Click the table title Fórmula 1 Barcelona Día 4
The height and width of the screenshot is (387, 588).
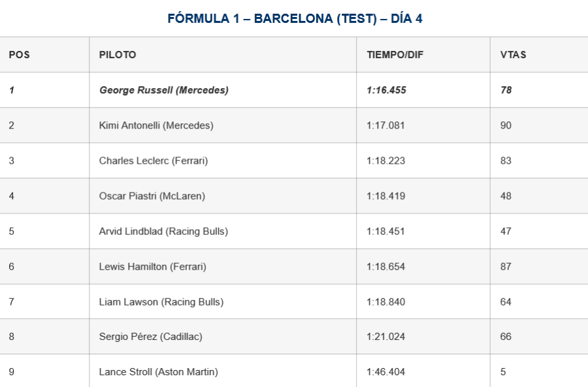tap(295, 18)
